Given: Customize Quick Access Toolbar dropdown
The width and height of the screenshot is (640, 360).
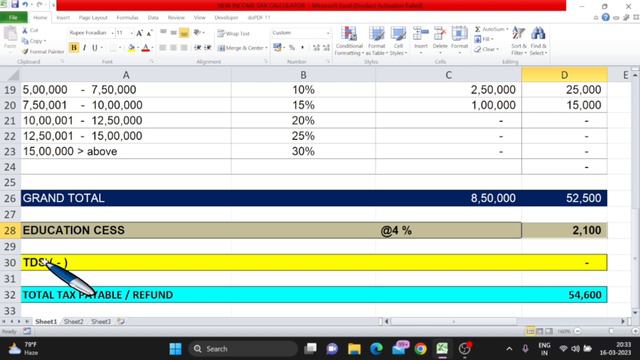Looking at the screenshot, I should tap(53, 5).
